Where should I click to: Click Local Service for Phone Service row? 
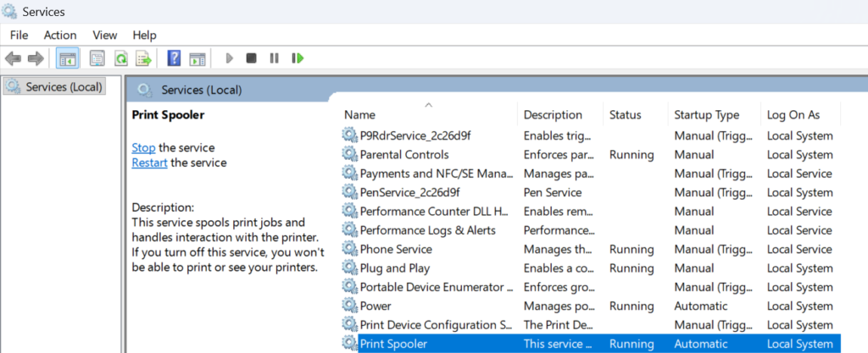click(799, 249)
